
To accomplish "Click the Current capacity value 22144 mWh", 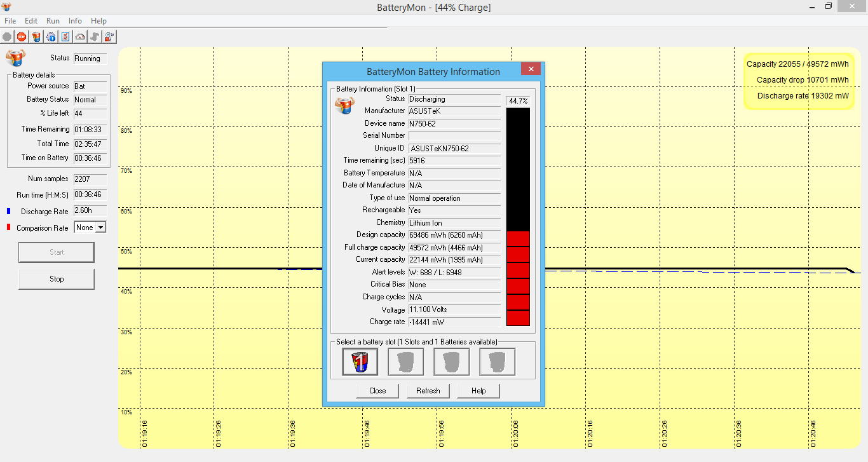I will coord(454,260).
